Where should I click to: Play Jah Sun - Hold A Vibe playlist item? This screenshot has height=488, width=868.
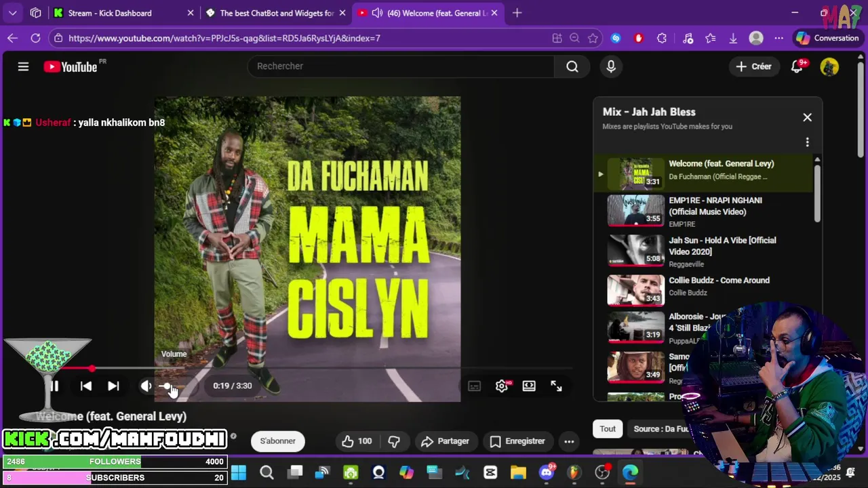[x=703, y=251]
